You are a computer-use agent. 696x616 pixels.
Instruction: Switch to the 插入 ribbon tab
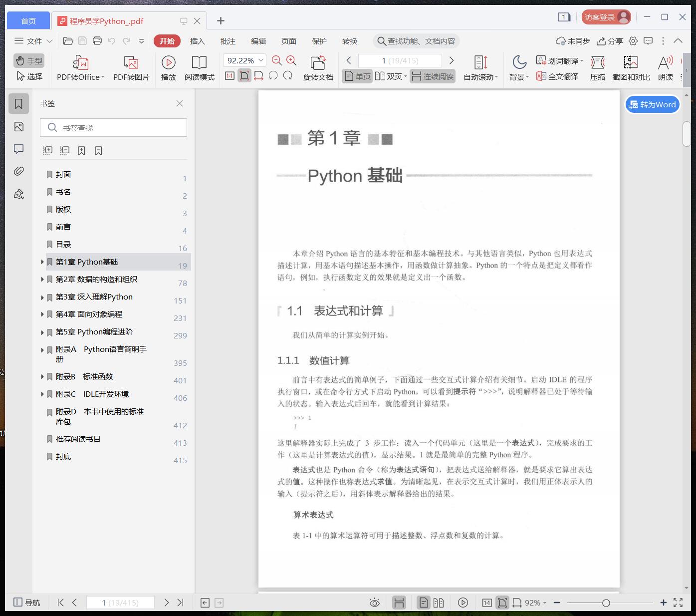(198, 41)
